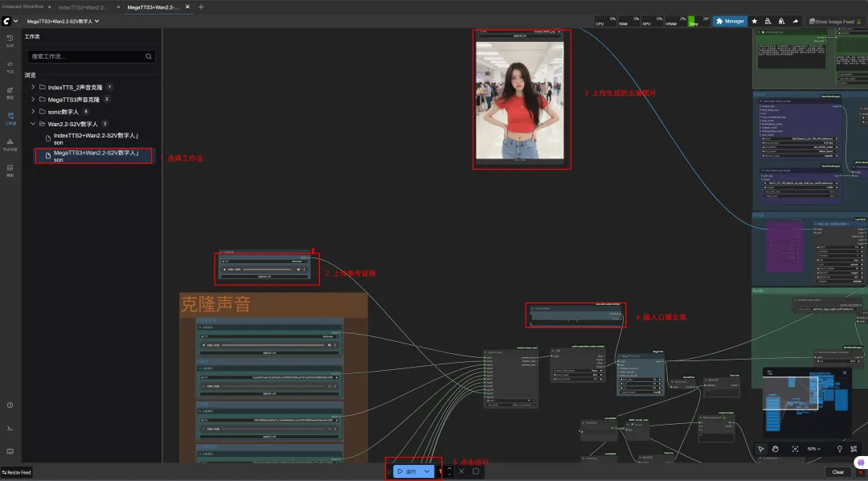Viewport: 868px width, 481px height.
Task: Open MegaTTS3+Wan2.2-S2V数字人.json file
Action: click(93, 156)
